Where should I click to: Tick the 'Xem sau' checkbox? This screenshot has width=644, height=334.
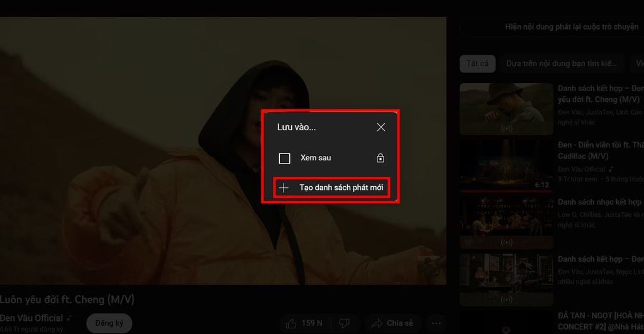pyautogui.click(x=284, y=158)
